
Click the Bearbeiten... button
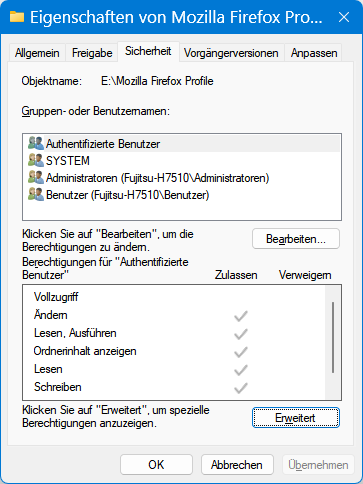click(296, 239)
